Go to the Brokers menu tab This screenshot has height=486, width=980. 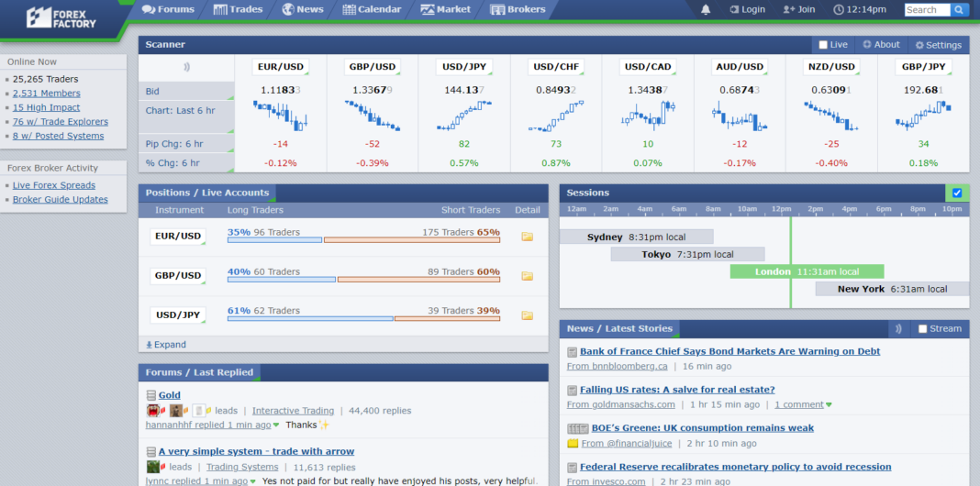coord(518,9)
